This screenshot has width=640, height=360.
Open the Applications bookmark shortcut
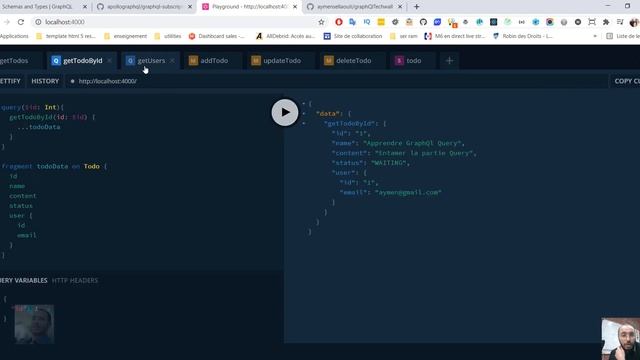pos(14,36)
